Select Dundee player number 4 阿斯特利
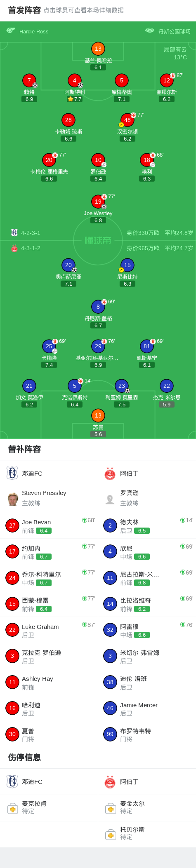 [75, 81]
